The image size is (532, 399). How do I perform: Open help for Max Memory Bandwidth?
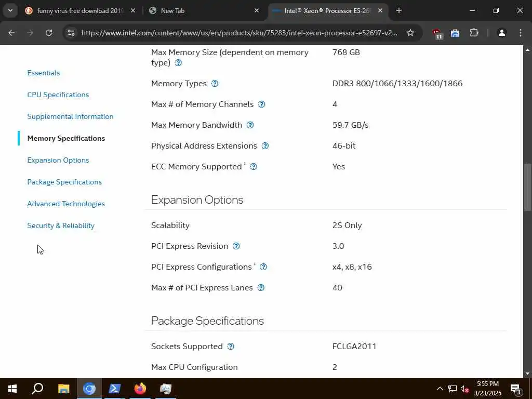[250, 125]
